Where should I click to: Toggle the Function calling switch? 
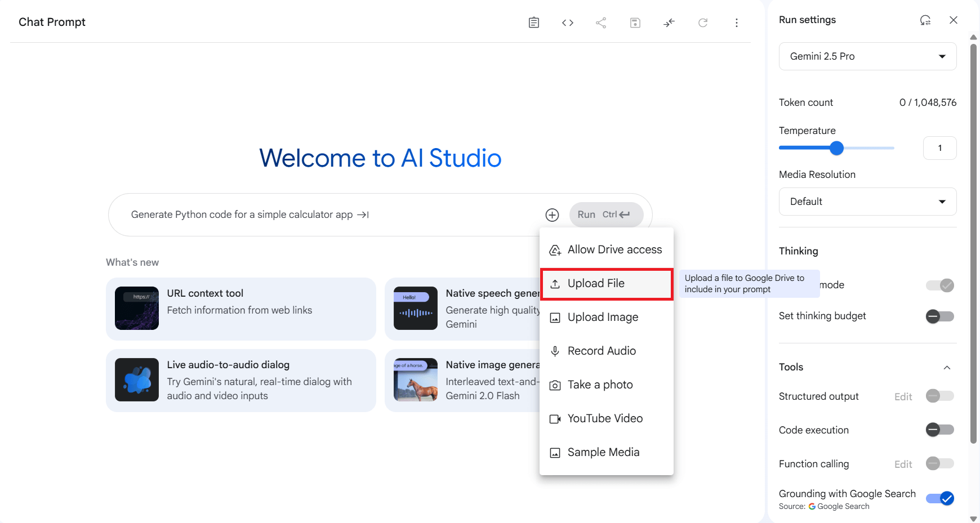(x=940, y=464)
